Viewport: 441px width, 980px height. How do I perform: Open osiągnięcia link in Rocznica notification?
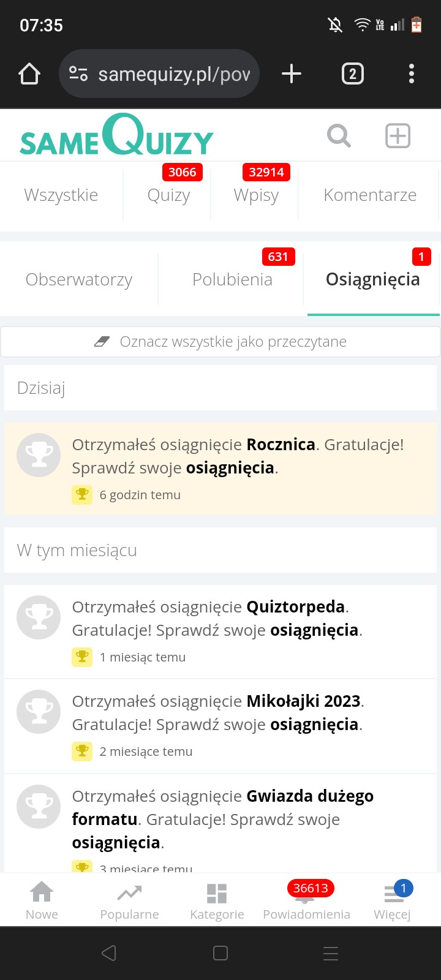pyautogui.click(x=230, y=468)
